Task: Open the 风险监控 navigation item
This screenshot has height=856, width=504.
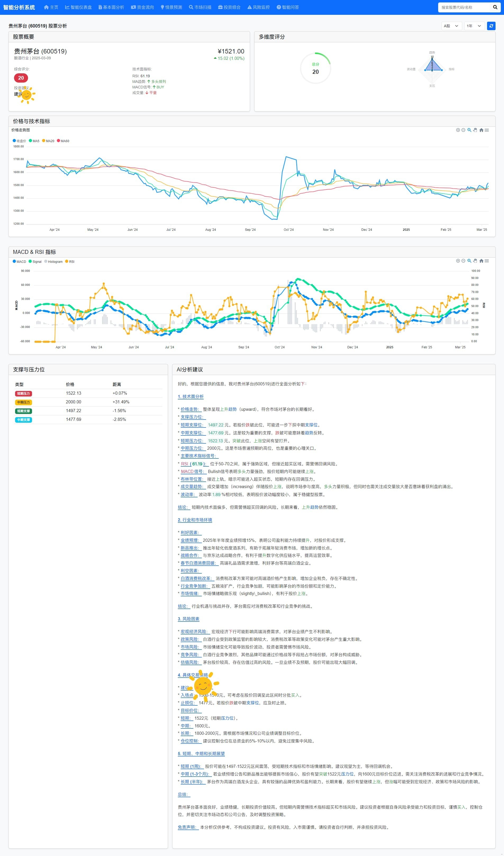Action: tap(258, 7)
